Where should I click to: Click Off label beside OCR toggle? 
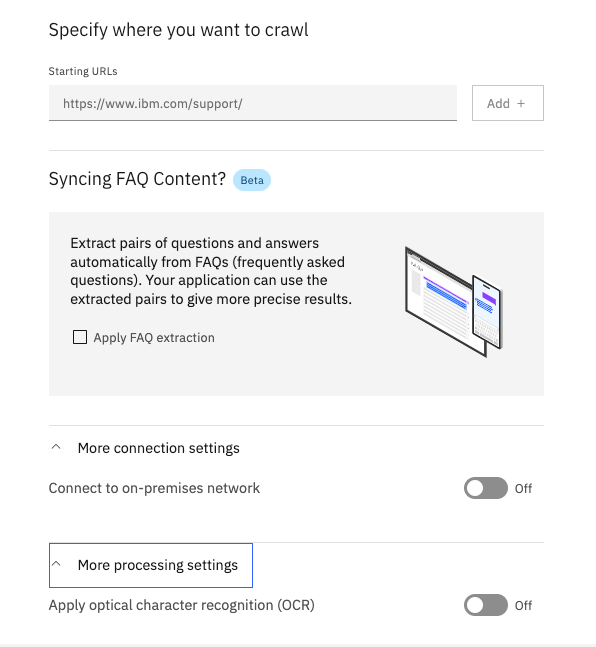(x=523, y=606)
